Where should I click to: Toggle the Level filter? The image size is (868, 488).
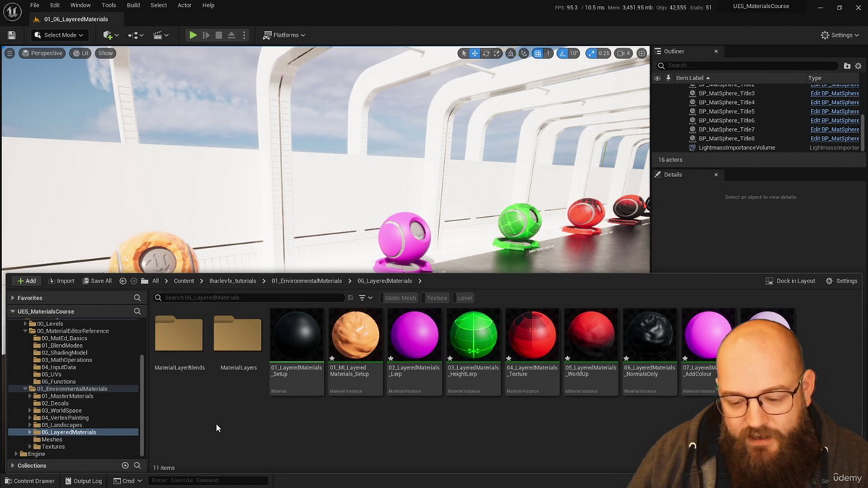[x=464, y=298]
